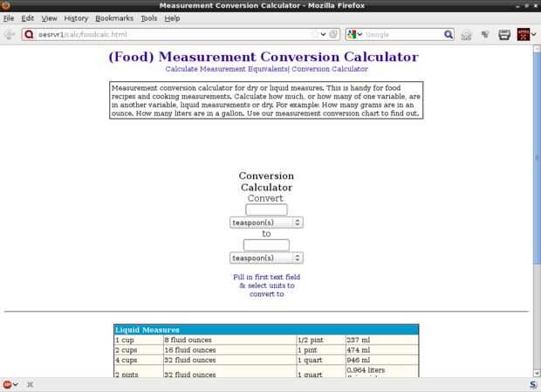Screen dimensions: 541x392
Task: Open the Edit menu
Action: 27,18
